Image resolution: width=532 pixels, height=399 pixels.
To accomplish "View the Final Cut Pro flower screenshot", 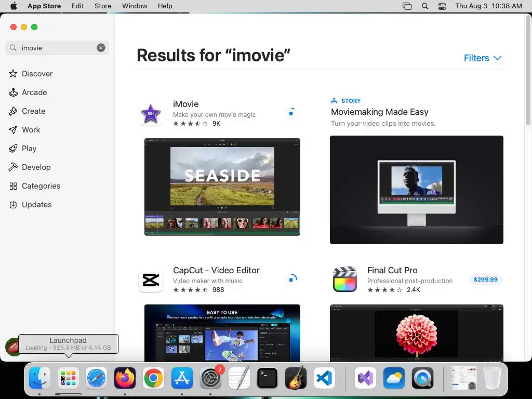I will click(416, 333).
